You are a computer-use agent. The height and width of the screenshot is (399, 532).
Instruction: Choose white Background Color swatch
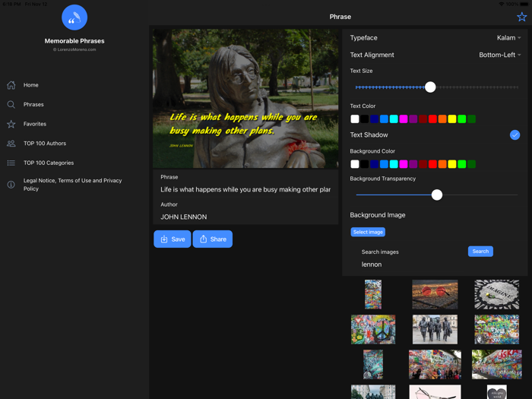tap(355, 164)
